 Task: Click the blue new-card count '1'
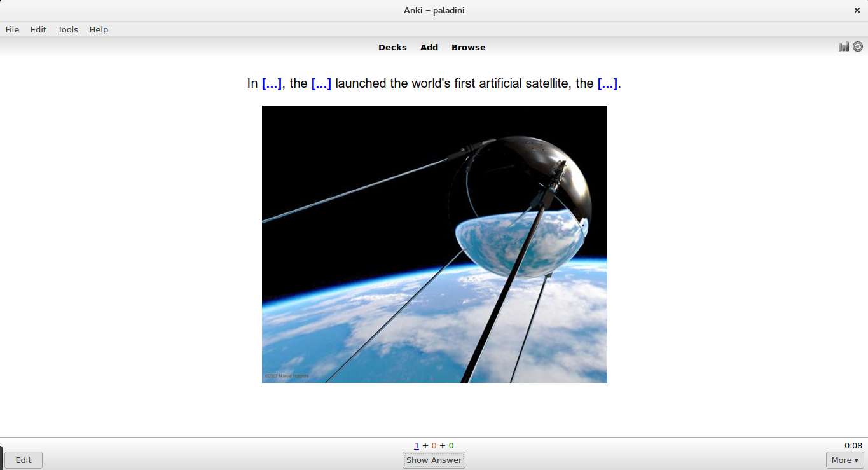point(417,446)
